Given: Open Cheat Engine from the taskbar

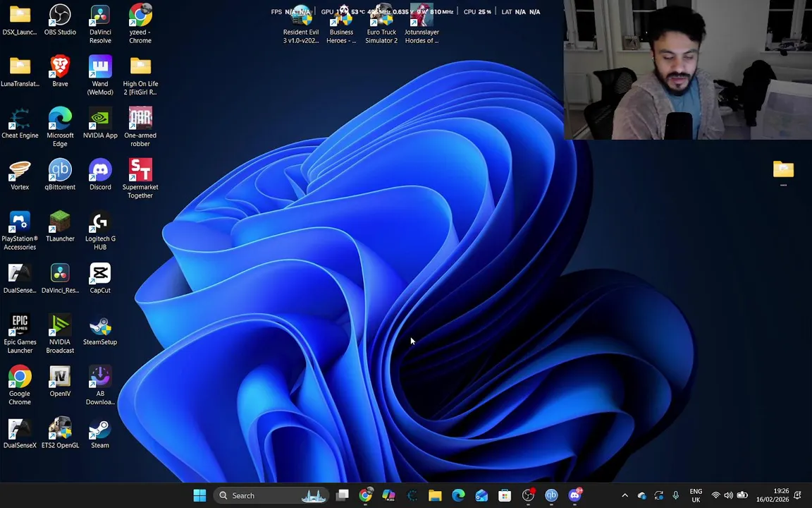Looking at the screenshot, I should 412,495.
